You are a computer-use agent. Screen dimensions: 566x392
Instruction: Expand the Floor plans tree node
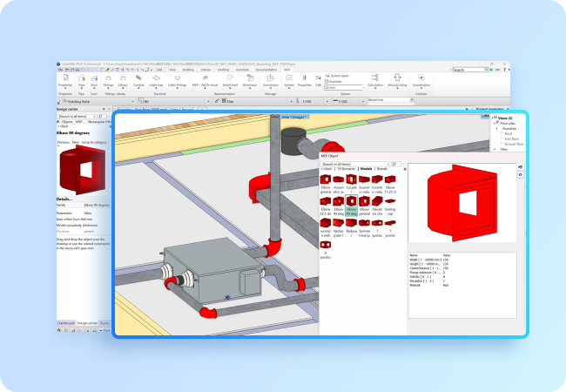coord(494,123)
